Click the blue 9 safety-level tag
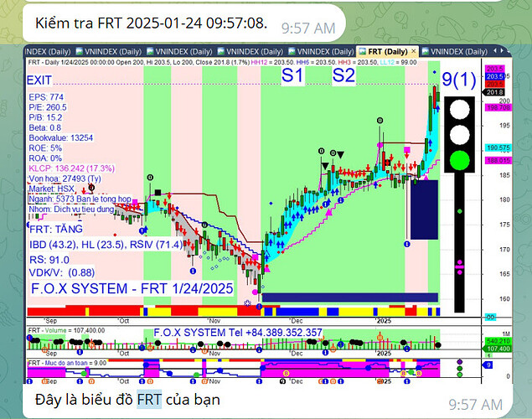The height and width of the screenshot is (419, 532). [488, 365]
